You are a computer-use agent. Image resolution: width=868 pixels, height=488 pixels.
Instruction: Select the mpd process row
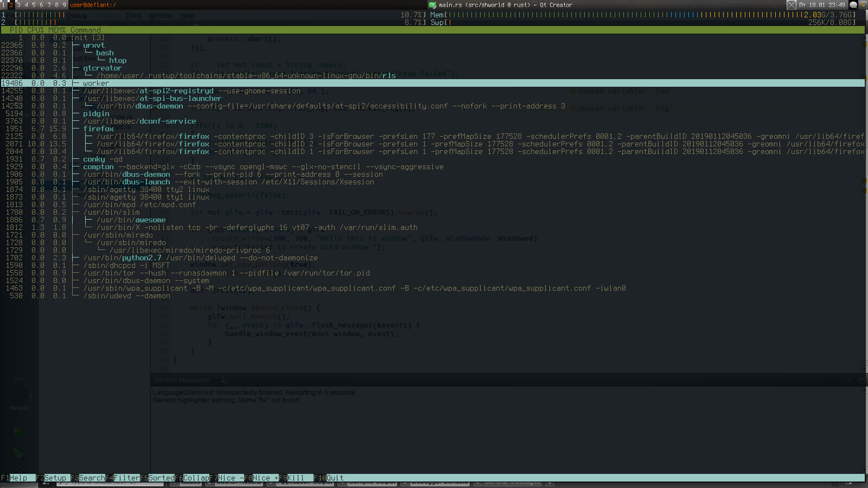click(x=432, y=204)
